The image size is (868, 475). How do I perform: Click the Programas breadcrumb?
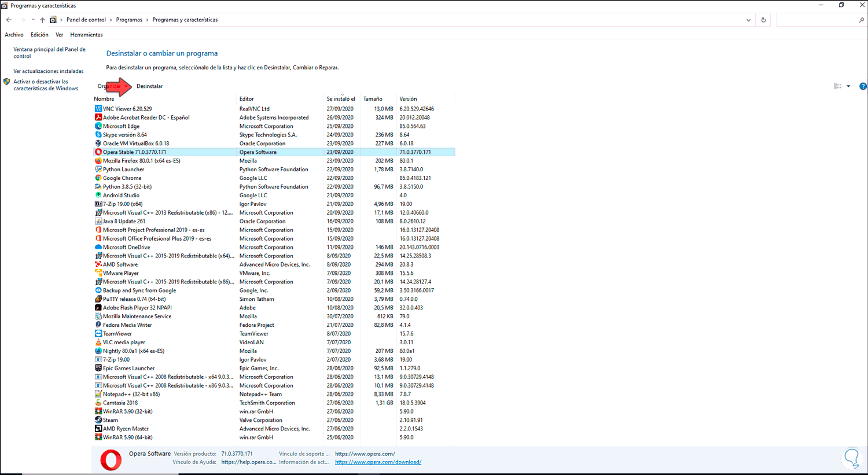129,20
